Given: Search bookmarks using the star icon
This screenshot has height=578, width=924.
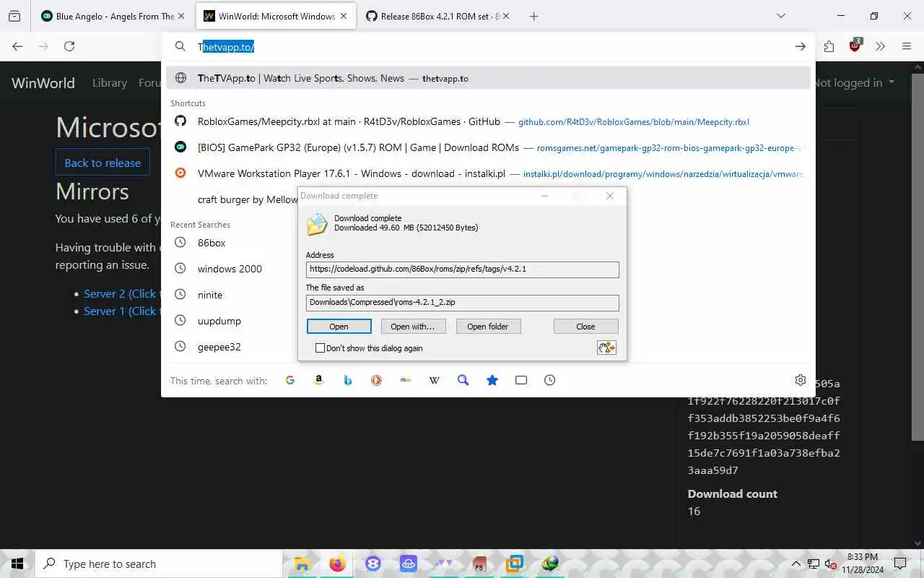Looking at the screenshot, I should [492, 380].
